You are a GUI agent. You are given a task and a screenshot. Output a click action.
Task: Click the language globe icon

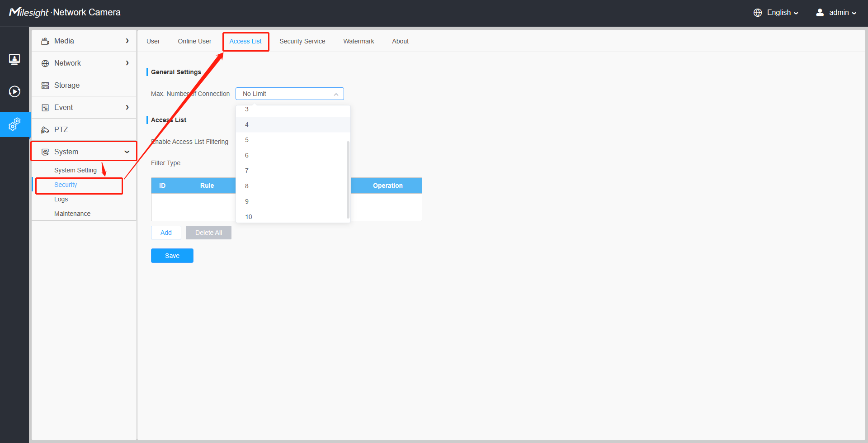(758, 13)
